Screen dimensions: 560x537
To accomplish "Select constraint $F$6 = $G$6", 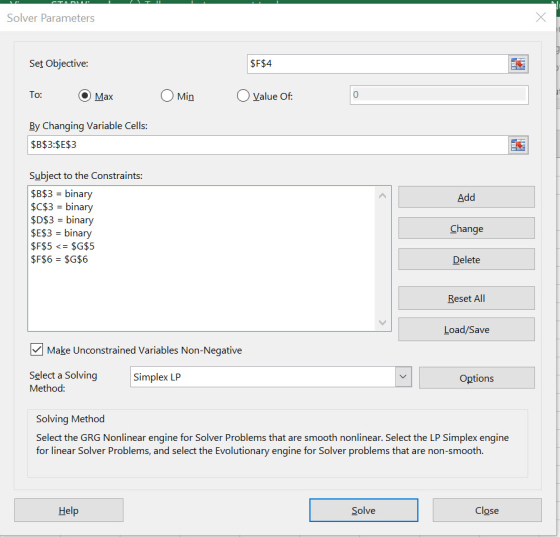I will coord(59,260).
